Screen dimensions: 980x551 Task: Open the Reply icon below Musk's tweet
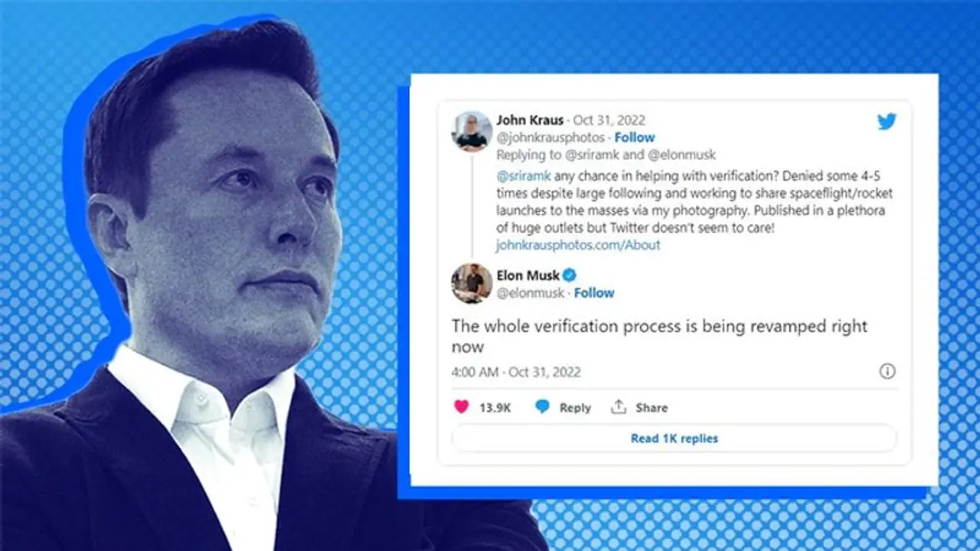543,407
